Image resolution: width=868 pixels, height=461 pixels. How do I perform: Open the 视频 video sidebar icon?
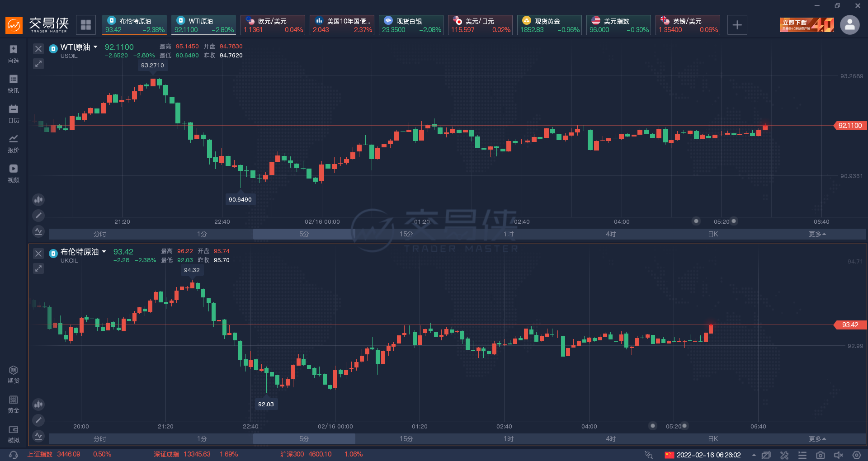14,173
